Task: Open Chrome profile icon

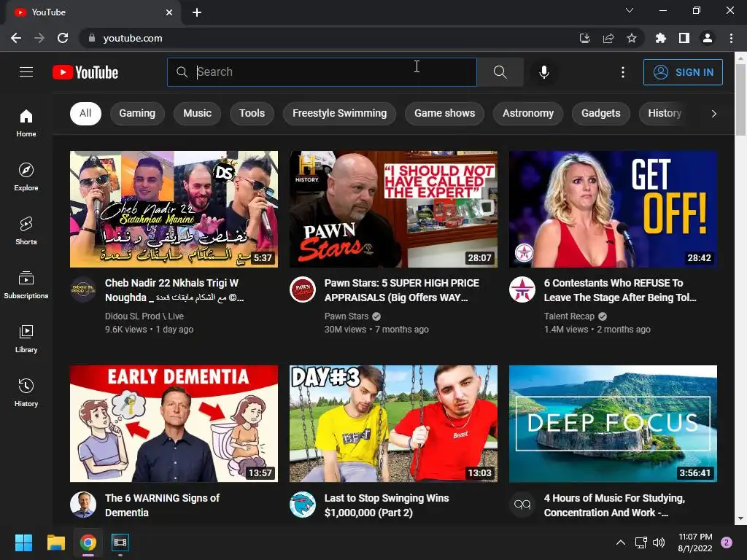Action: click(708, 38)
